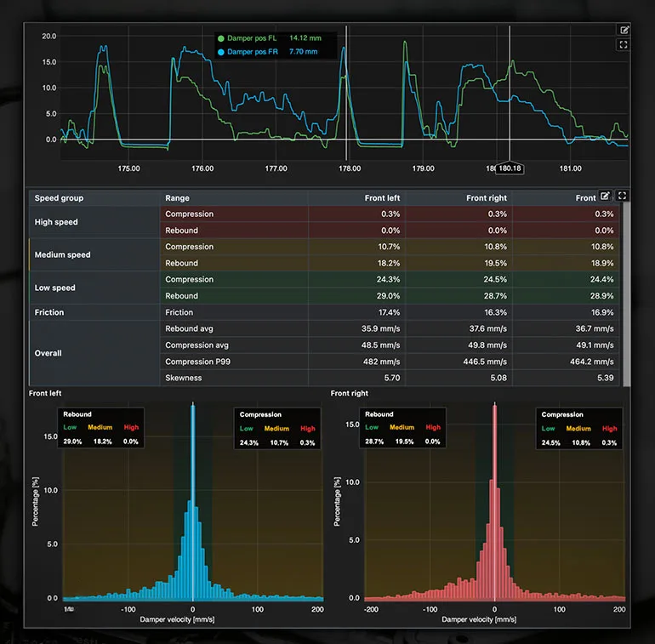Click the 14.12 mm FL readout

click(305, 38)
